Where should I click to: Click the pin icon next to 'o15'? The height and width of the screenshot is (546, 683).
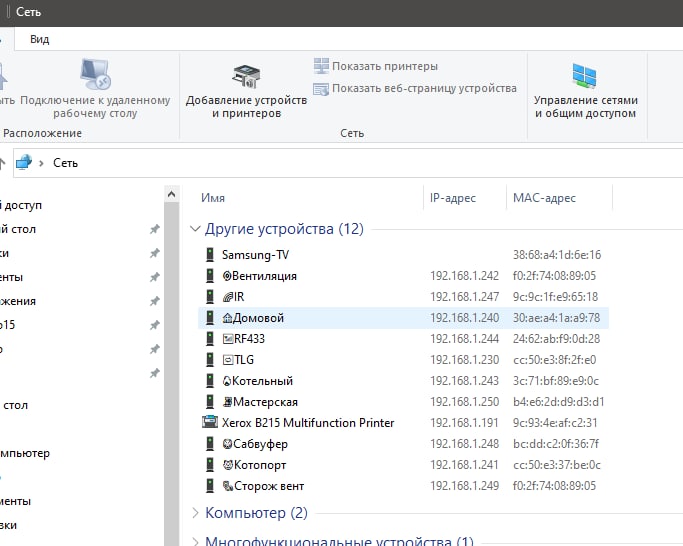pyautogui.click(x=155, y=325)
